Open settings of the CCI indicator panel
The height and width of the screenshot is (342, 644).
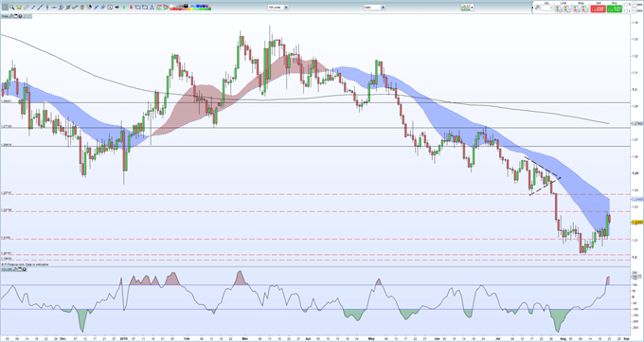coord(15,270)
